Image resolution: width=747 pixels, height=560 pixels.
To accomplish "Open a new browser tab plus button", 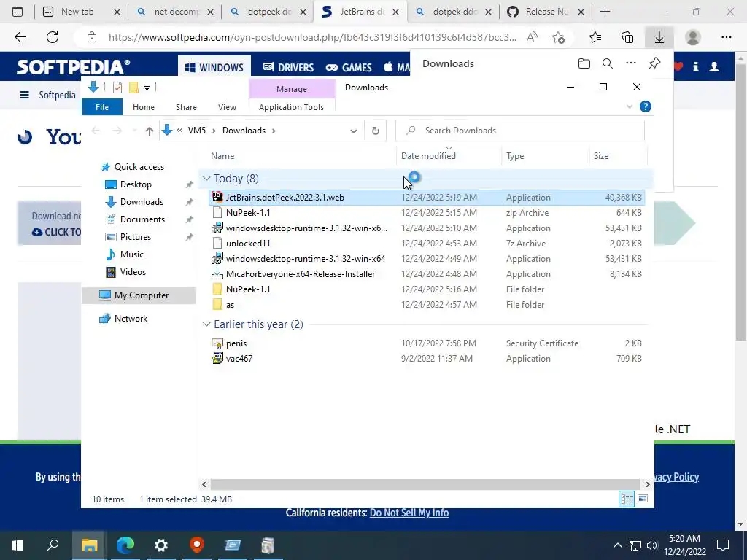I will tap(605, 12).
